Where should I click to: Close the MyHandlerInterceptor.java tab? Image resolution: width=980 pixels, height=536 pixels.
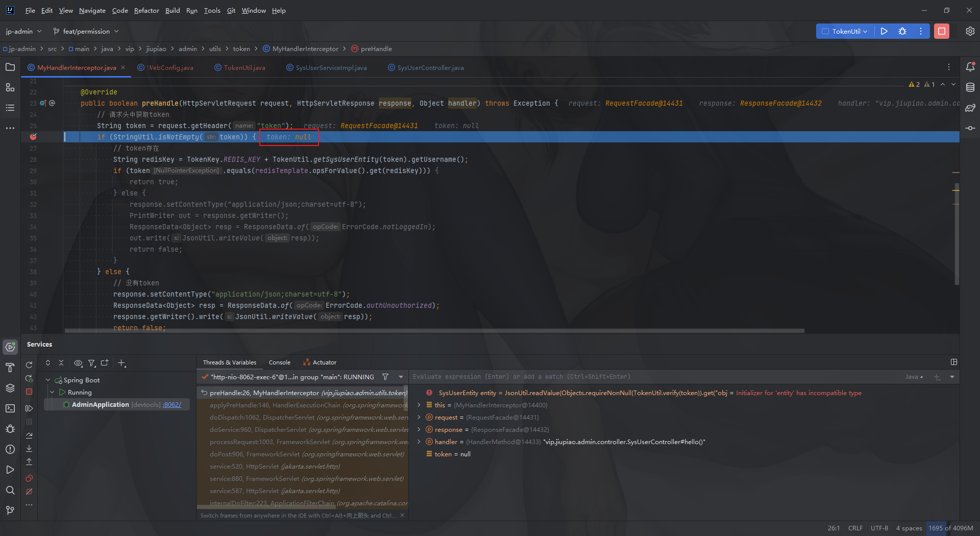click(x=123, y=67)
